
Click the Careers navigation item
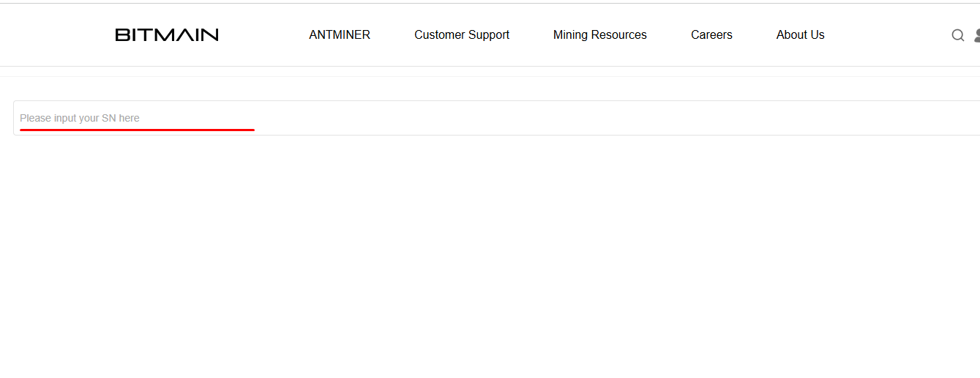(711, 34)
